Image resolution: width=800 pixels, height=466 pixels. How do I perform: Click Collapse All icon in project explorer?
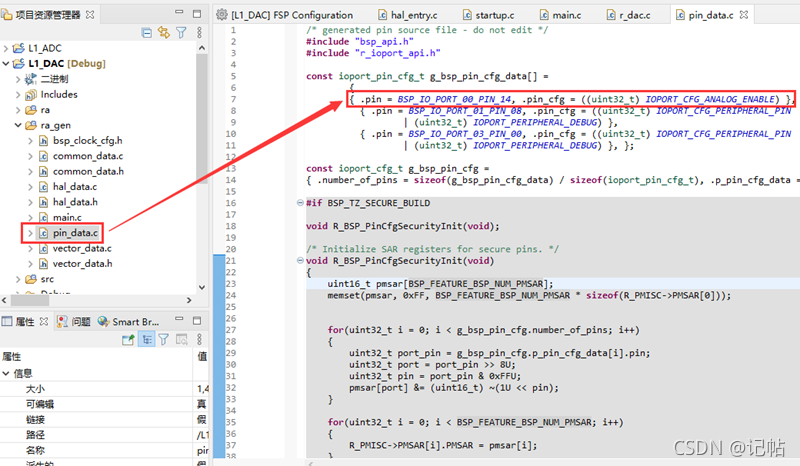[x=146, y=33]
